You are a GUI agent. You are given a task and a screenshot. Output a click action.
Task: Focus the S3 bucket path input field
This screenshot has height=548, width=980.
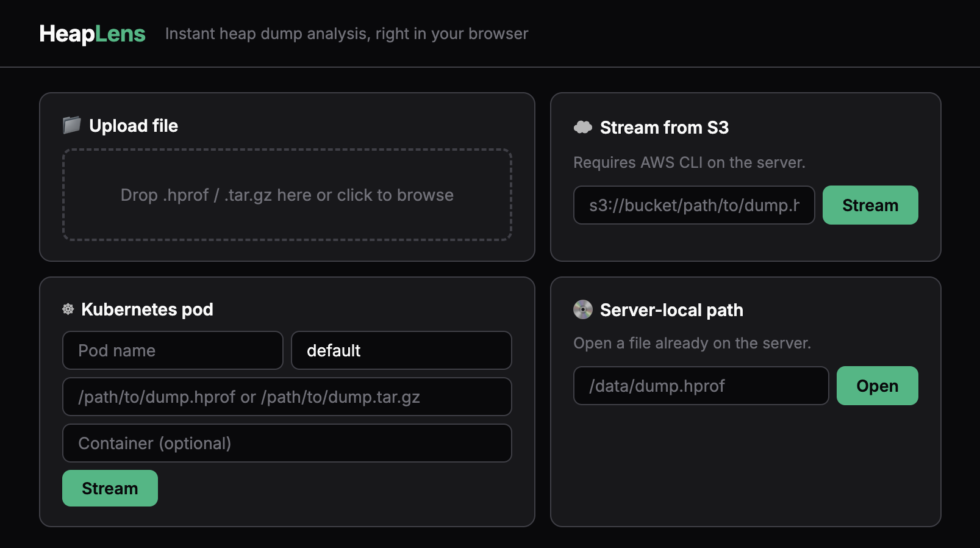694,205
